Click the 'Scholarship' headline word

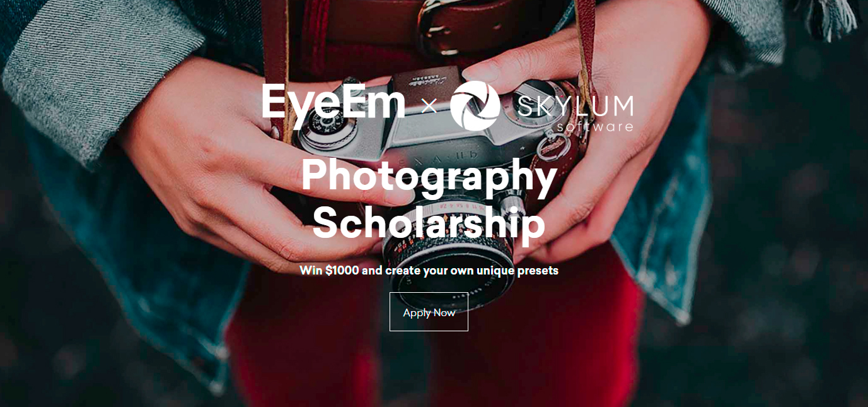pos(429,222)
